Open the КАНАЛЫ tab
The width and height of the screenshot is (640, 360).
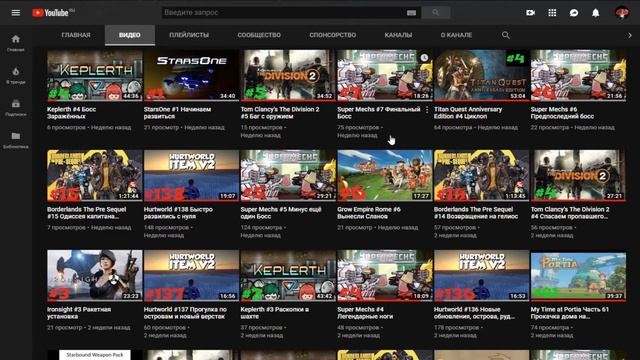click(x=398, y=35)
